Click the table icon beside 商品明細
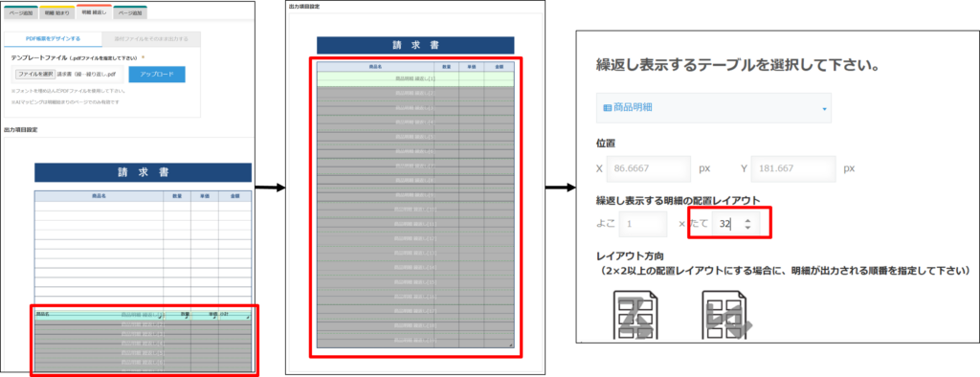The image size is (980, 377). (x=607, y=107)
